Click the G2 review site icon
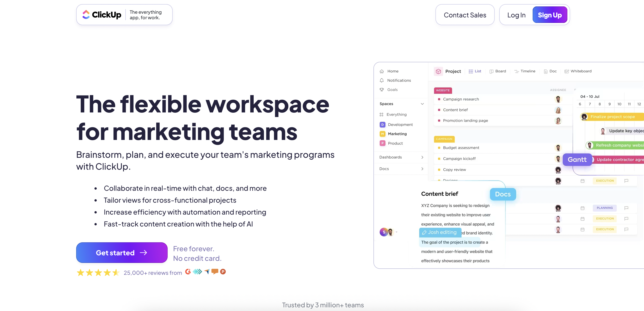Screen dimensions: 644x311 tap(188, 272)
